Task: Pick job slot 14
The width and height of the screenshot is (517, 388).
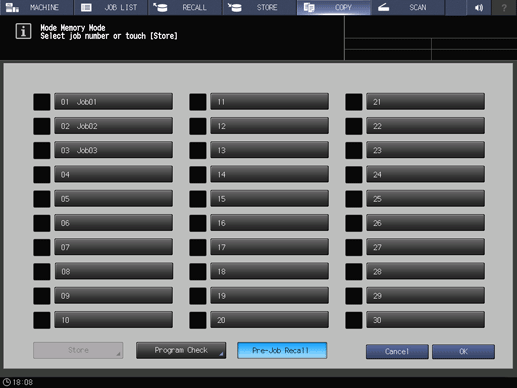Action: (x=269, y=174)
